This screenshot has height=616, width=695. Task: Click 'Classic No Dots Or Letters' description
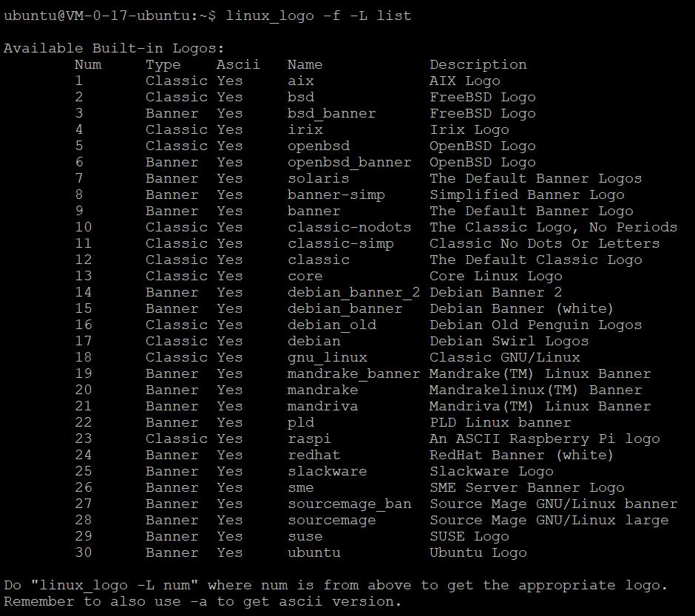(545, 244)
